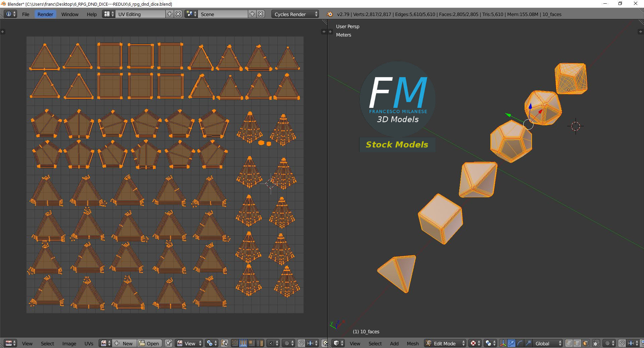
Task: Select UV edge selection mode
Action: tap(243, 343)
